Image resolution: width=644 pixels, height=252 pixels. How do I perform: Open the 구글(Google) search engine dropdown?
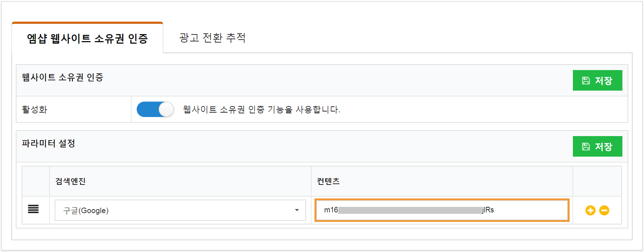pyautogui.click(x=180, y=210)
